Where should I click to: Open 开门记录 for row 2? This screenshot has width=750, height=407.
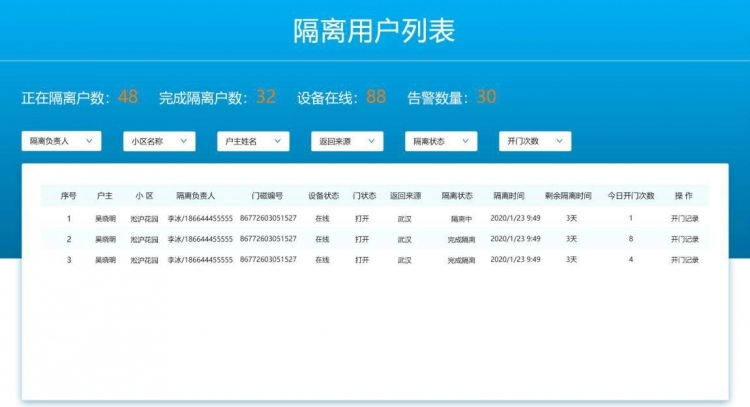684,239
